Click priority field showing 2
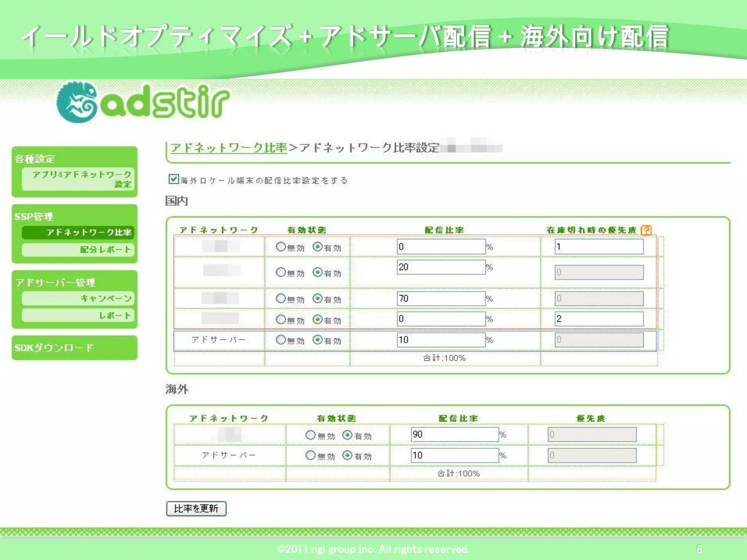 click(599, 319)
